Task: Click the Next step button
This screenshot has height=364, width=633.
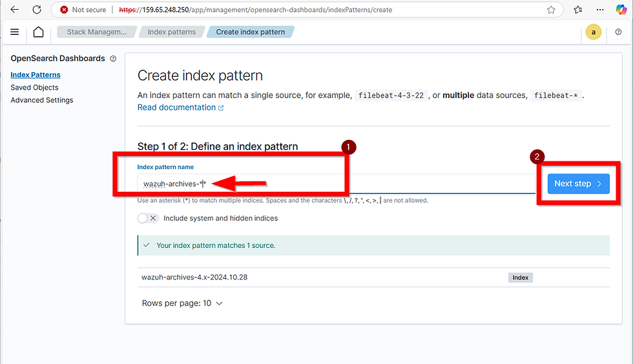Action: [x=578, y=184]
